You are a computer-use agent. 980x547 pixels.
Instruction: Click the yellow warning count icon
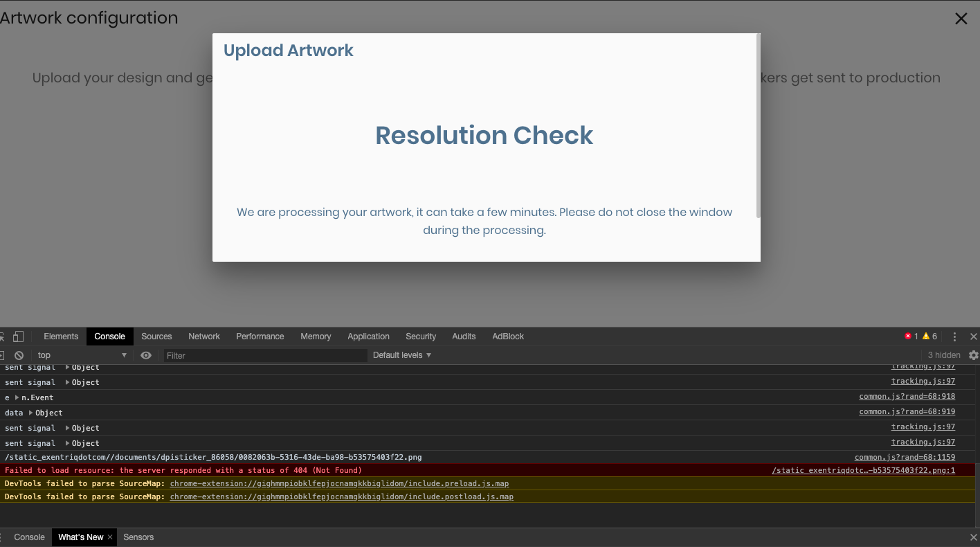926,337
